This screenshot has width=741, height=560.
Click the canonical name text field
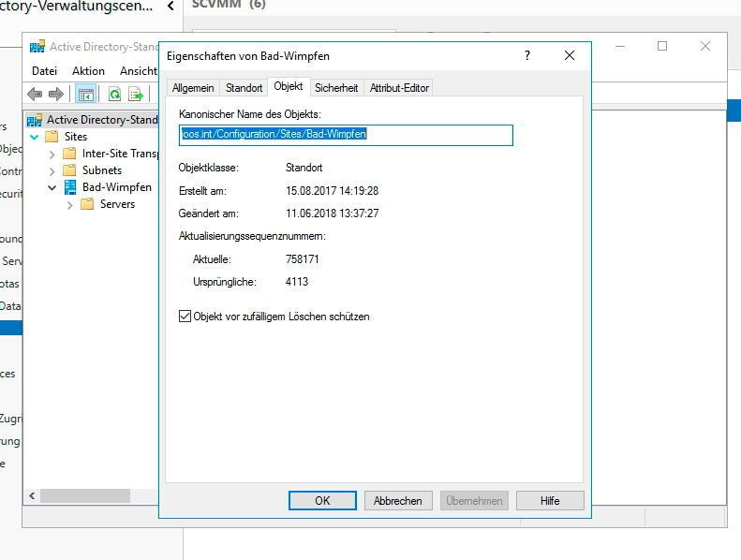[x=346, y=135]
